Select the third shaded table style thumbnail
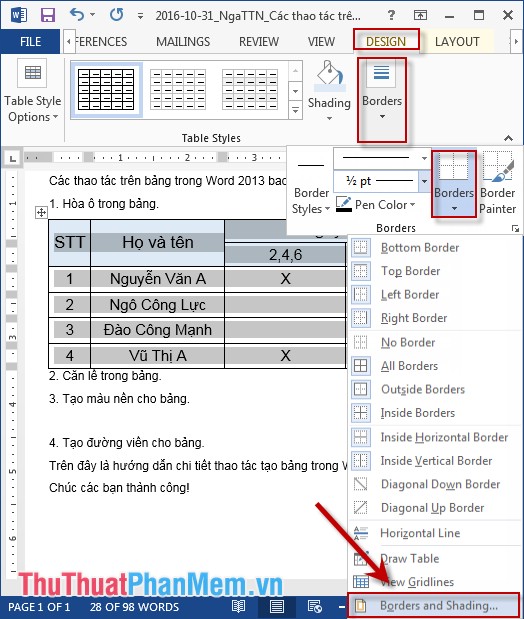Image resolution: width=524 pixels, height=619 pixels. tap(250, 90)
